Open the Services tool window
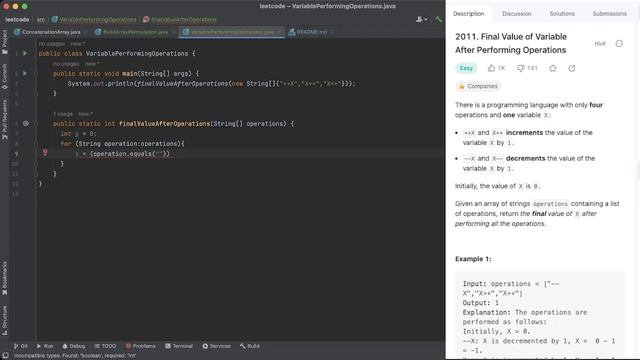This screenshot has width=640, height=360. (x=216, y=346)
